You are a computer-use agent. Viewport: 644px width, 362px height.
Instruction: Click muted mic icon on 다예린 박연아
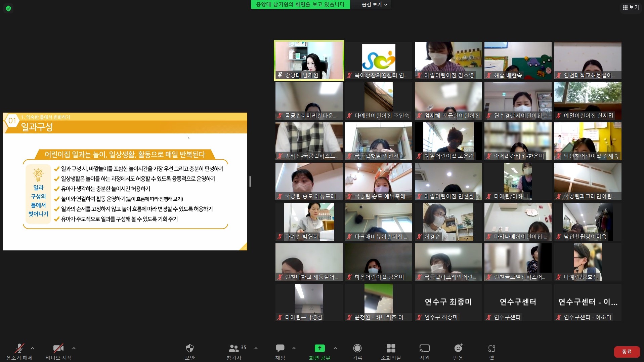280,237
